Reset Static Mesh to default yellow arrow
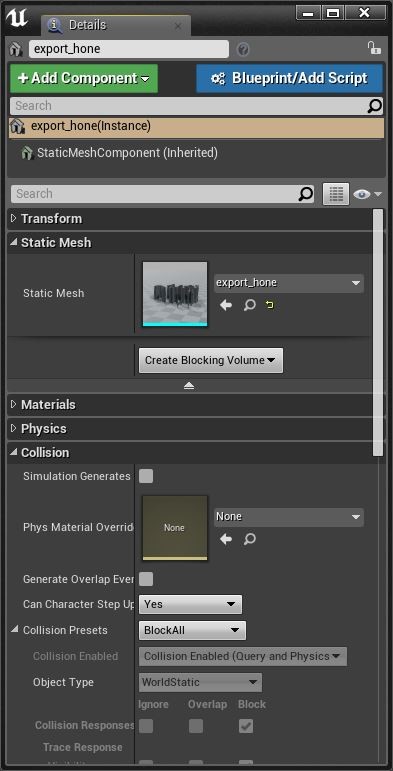393x771 pixels. (270, 305)
